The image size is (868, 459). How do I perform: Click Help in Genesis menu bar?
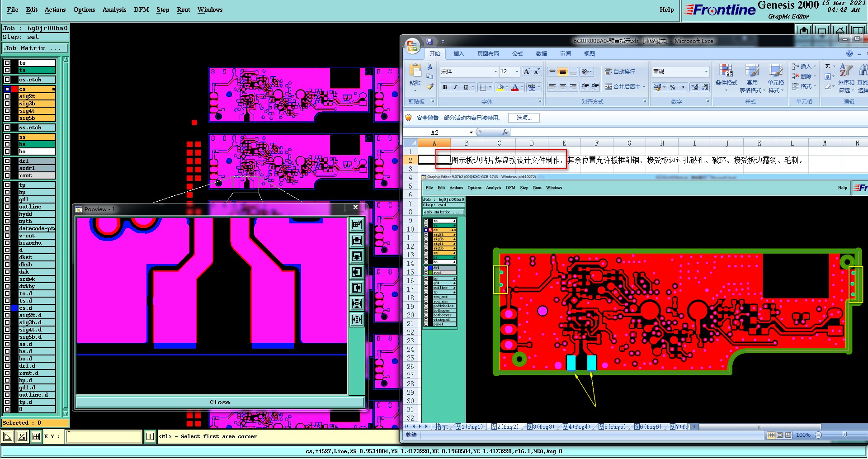pos(666,9)
